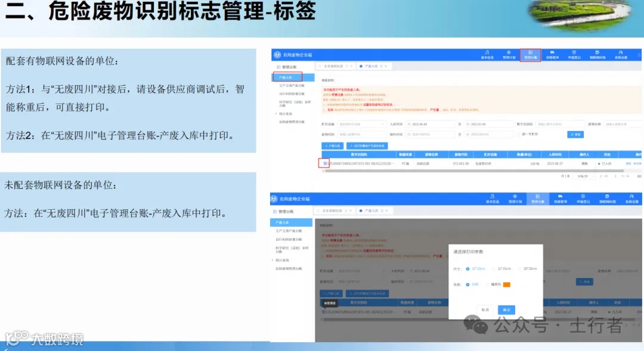Click the 072-001-08 waste code cell

click(x=461, y=163)
